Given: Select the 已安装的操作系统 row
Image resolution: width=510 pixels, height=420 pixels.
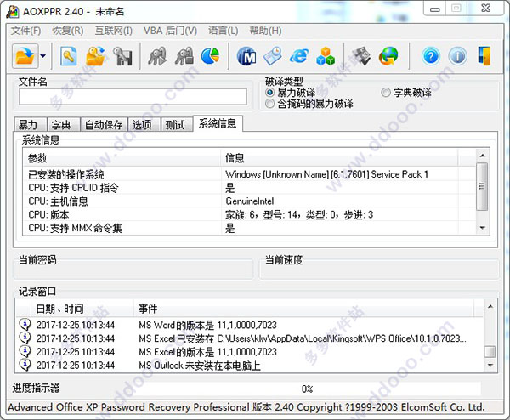Looking at the screenshot, I should [x=249, y=174].
